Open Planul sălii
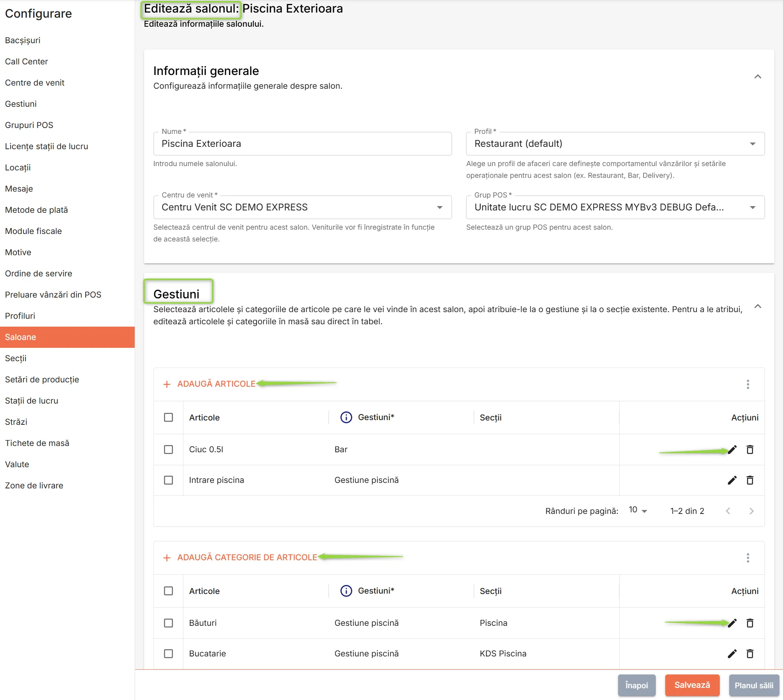This screenshot has height=700, width=783. tap(754, 685)
